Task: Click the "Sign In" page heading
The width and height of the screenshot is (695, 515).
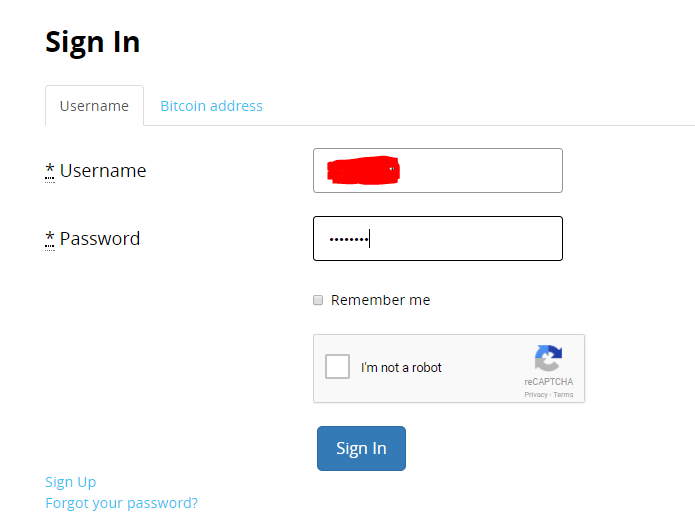Action: pyautogui.click(x=93, y=43)
